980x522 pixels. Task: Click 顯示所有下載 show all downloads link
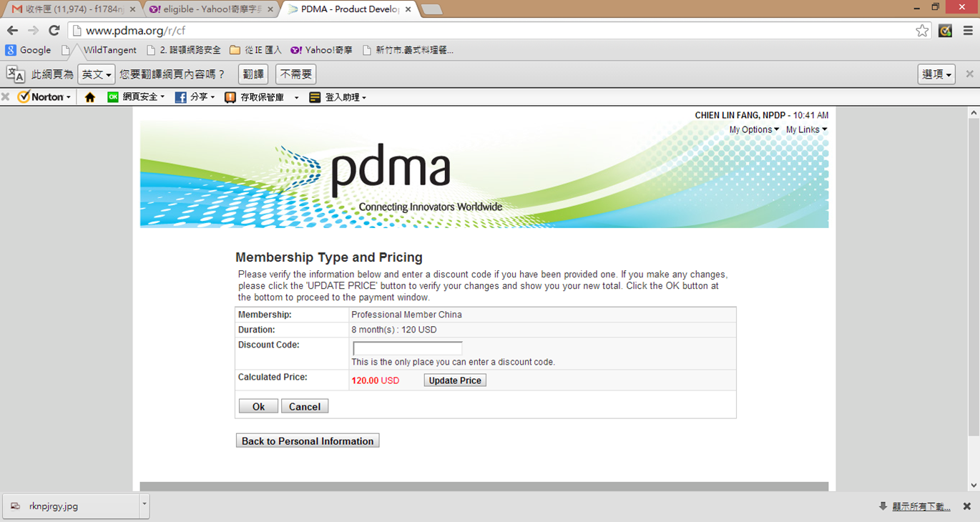point(921,506)
